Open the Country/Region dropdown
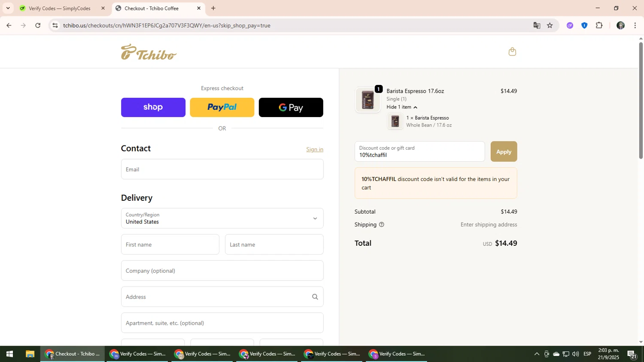644x362 pixels. 222,218
